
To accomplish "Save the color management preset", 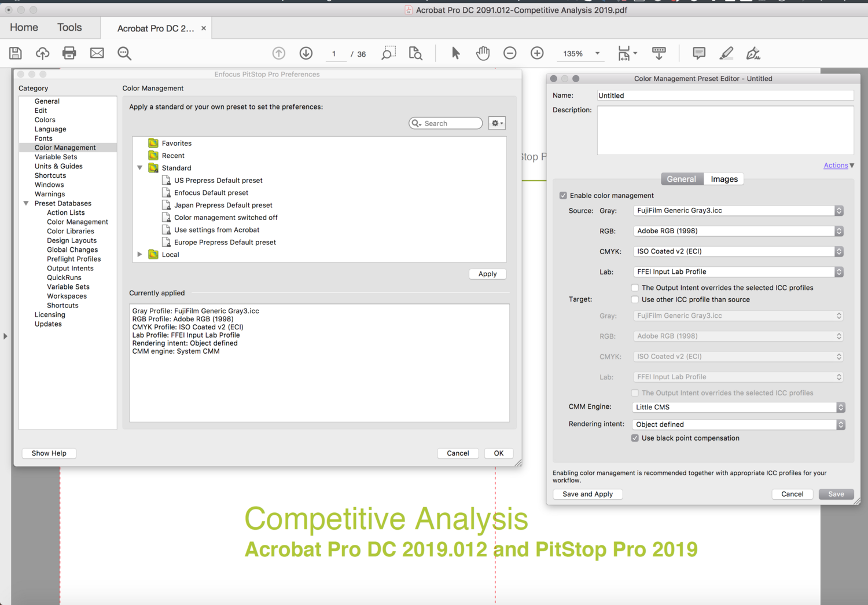I will click(836, 494).
